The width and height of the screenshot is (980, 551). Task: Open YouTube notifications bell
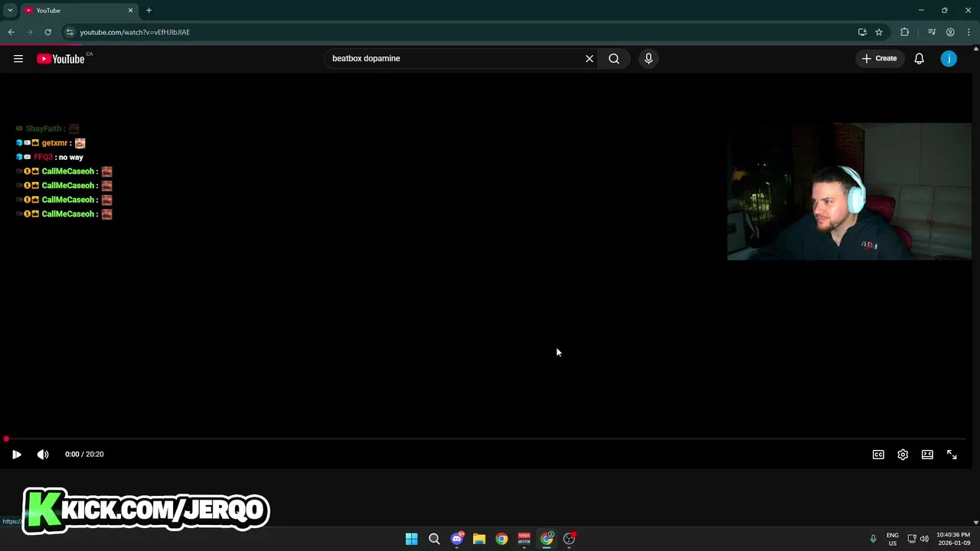pos(920,59)
